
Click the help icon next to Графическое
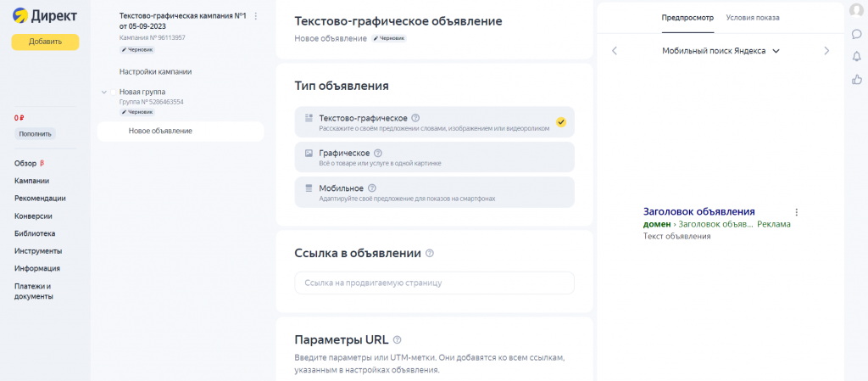[x=378, y=153]
